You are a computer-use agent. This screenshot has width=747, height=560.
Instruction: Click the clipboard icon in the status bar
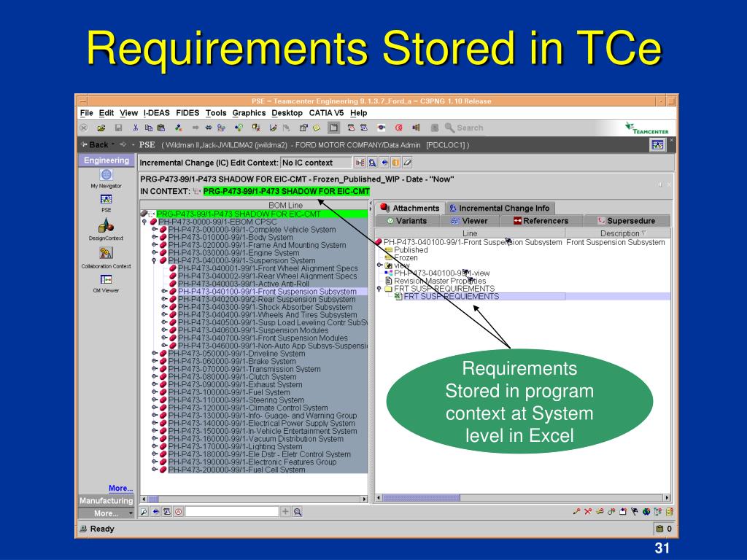coord(659,529)
